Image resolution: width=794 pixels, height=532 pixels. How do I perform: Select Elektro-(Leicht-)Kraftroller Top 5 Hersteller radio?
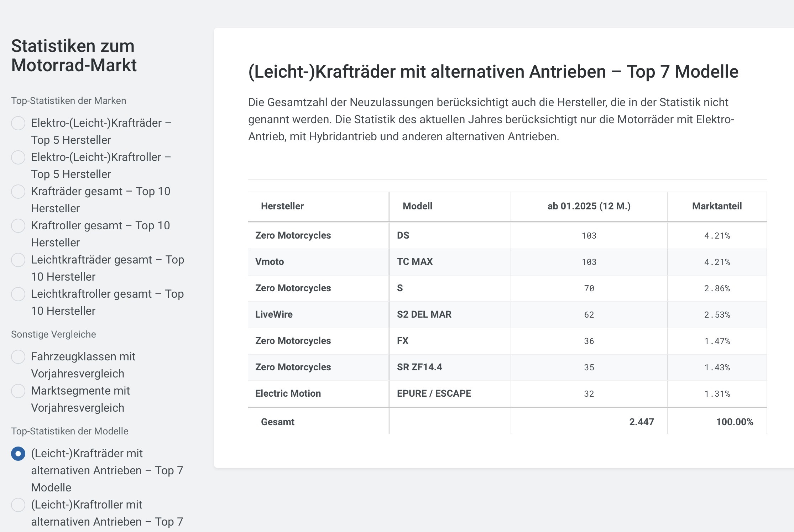[x=18, y=157]
